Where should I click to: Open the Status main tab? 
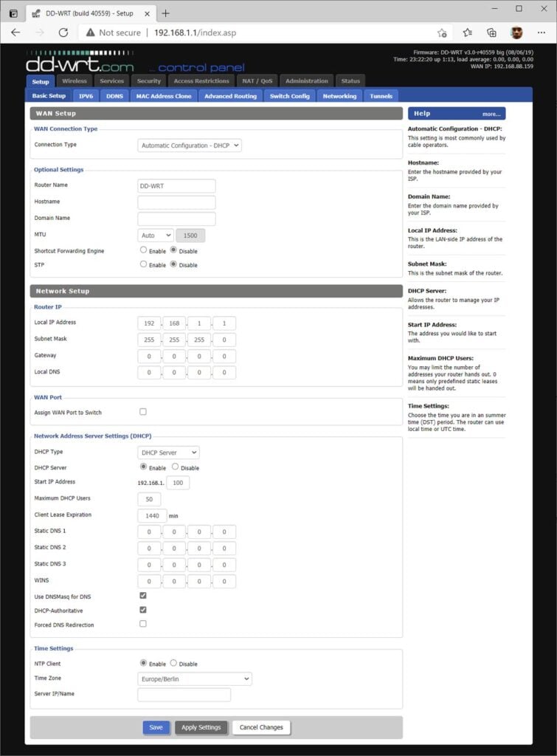pos(350,81)
